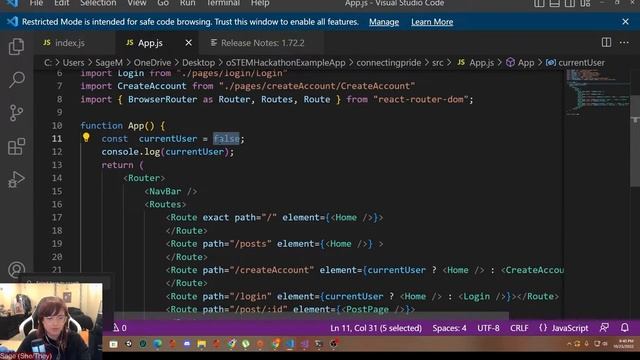
Task: Open File Explorer from the taskbar
Action: [x=202, y=344]
